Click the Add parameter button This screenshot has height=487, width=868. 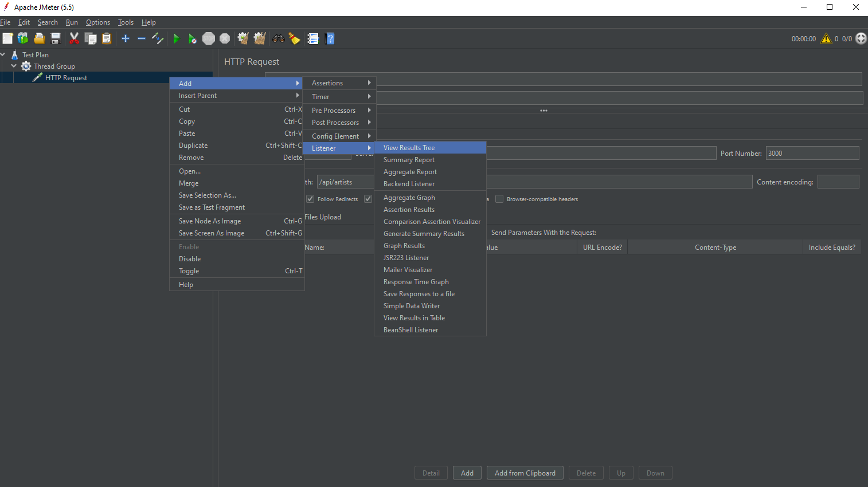pyautogui.click(x=467, y=473)
